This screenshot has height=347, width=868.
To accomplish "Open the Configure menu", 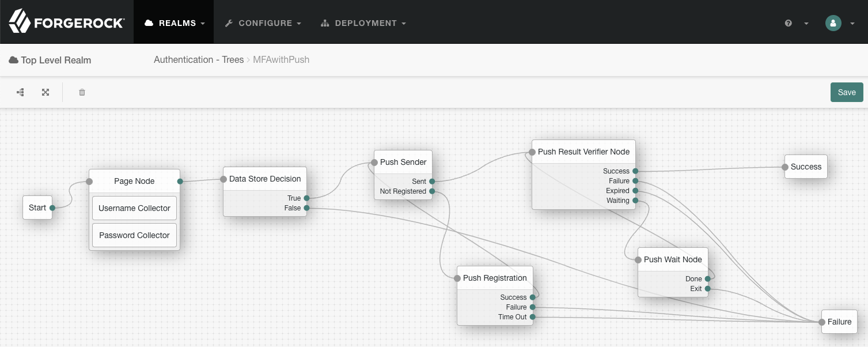I will coord(263,23).
